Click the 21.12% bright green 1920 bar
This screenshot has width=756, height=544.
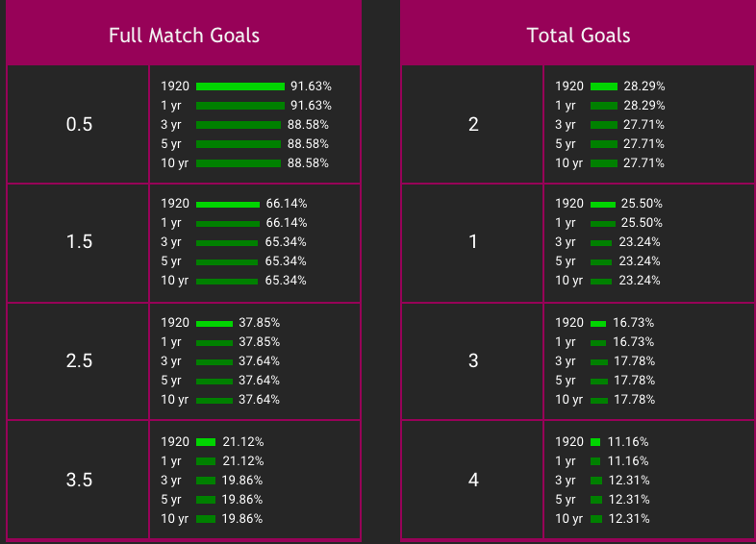[x=206, y=442]
